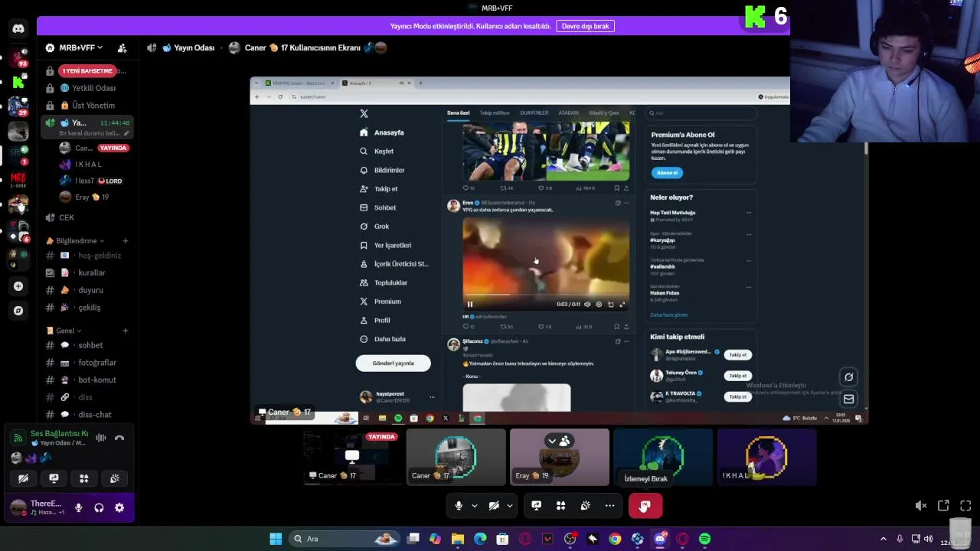
Task: Open the green K server icon
Action: coord(18,80)
